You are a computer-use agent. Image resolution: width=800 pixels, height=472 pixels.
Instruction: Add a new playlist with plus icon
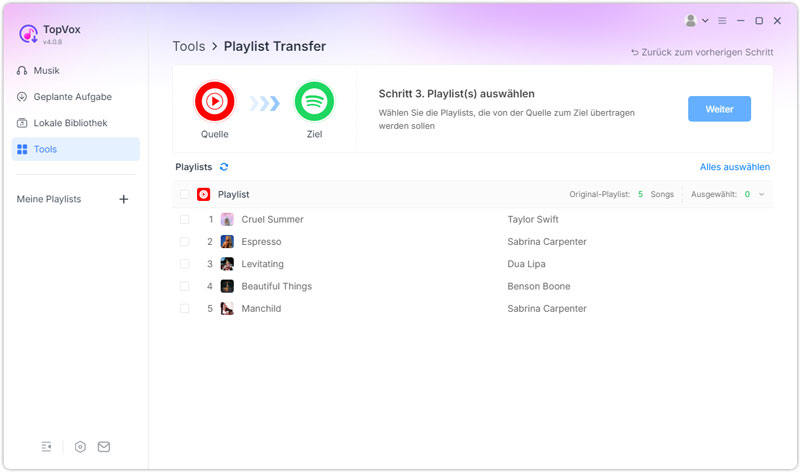pyautogui.click(x=123, y=199)
